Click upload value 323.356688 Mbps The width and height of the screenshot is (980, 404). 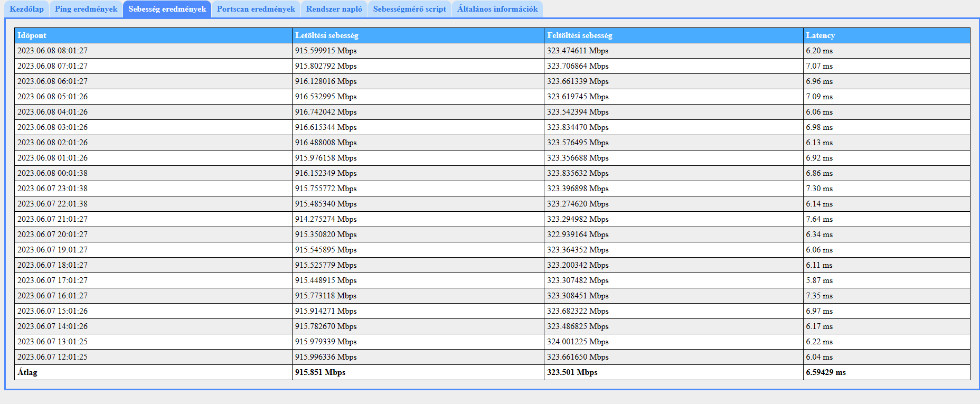tap(578, 158)
